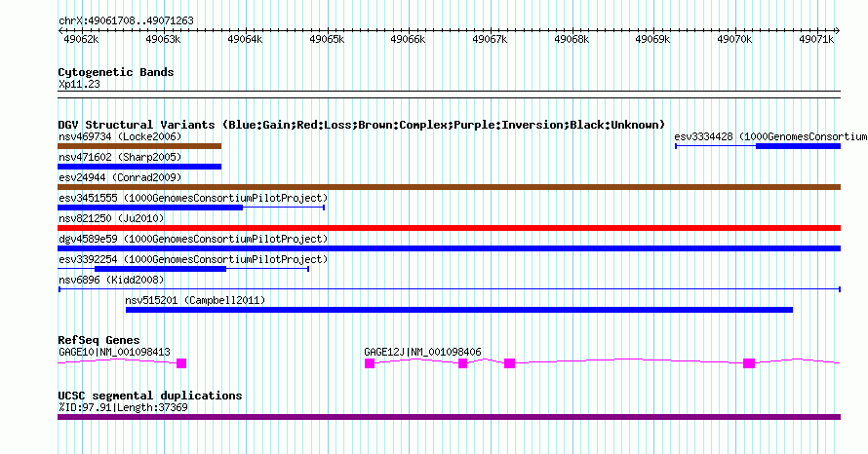
Task: Click the Cytogenetic Bands track title
Action: click(116, 72)
